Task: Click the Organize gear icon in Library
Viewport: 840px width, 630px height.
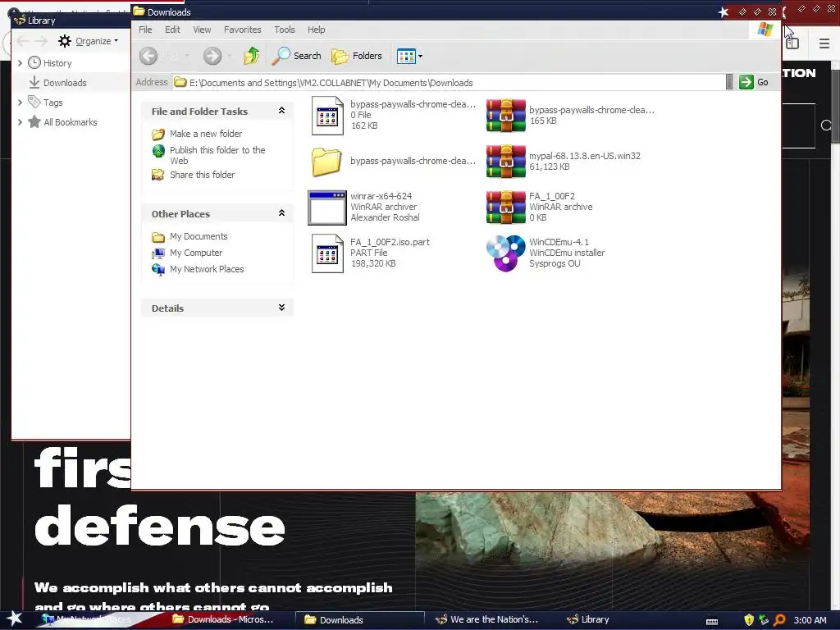Action: tap(65, 41)
